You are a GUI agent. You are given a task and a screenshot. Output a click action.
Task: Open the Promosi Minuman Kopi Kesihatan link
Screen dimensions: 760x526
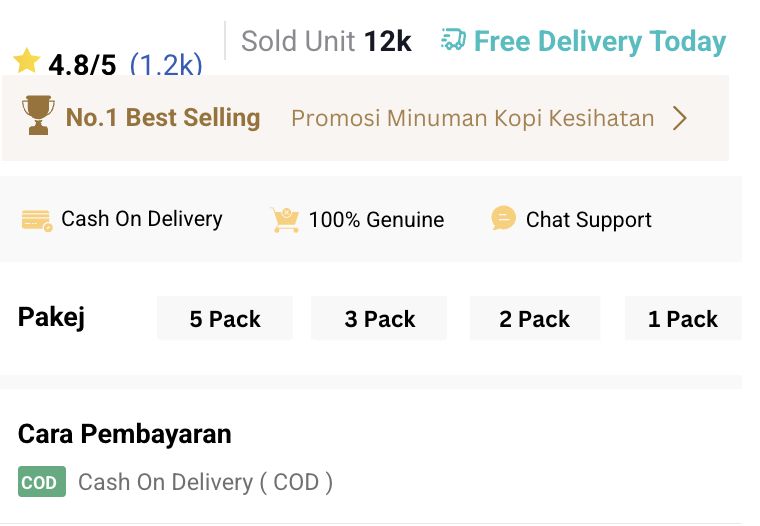472,119
